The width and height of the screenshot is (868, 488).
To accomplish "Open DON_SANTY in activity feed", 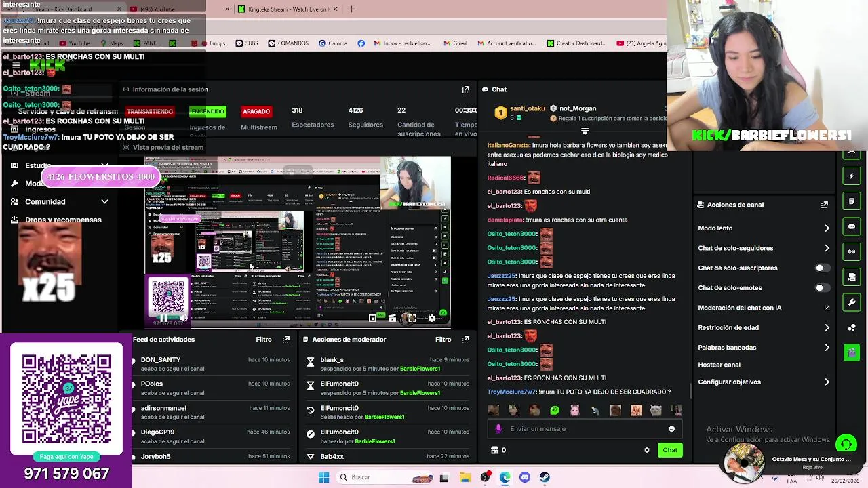I will pyautogui.click(x=161, y=360).
